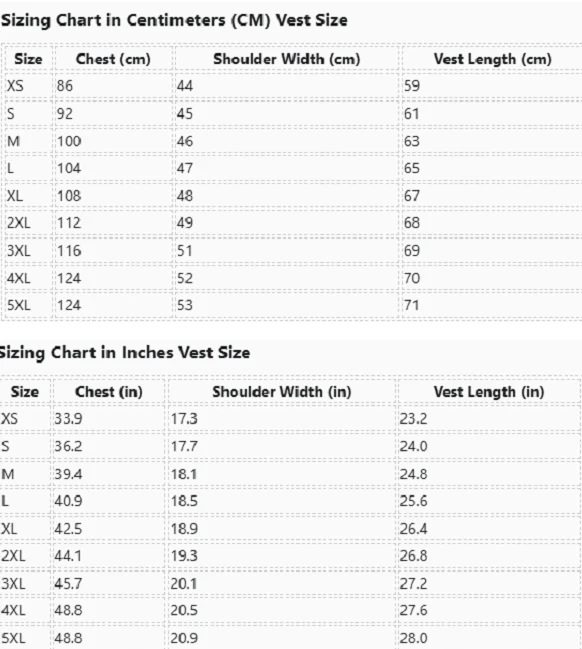Viewport: 582px width, 649px height.
Task: Select the 2XL row label in centimeters table
Action: click(x=19, y=223)
